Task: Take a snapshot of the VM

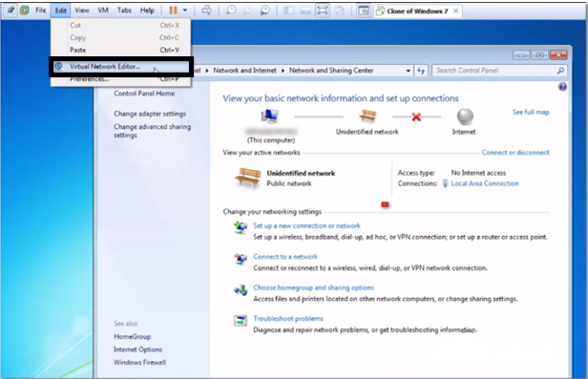Action: click(231, 11)
